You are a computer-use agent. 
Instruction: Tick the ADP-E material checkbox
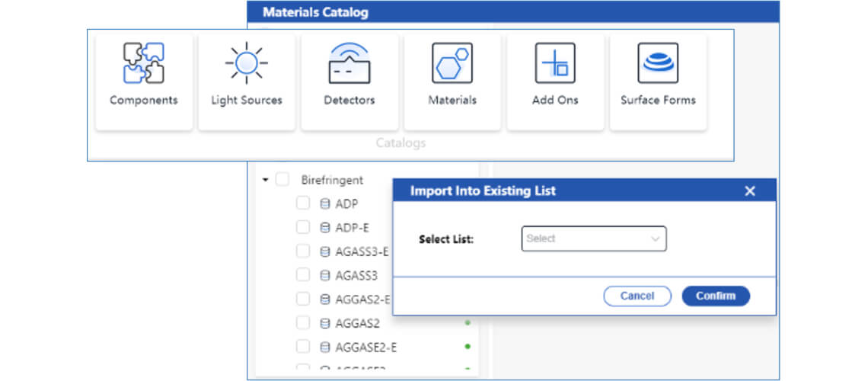coord(303,227)
